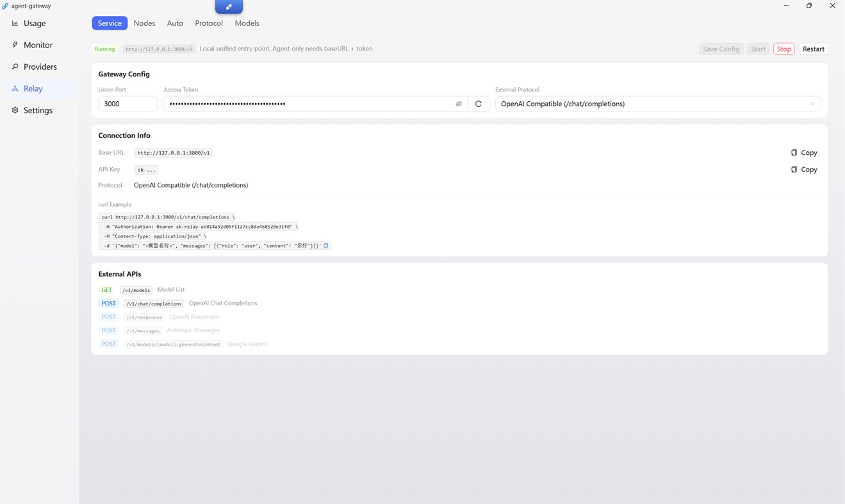Open the Usage page in the sidebar
The image size is (845, 504).
pos(38,23)
